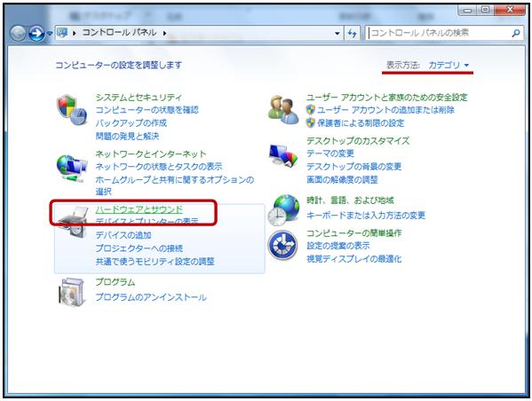The width and height of the screenshot is (532, 401).
Task: Select コントロール パネル breadcrumb in address bar
Action: (119, 33)
